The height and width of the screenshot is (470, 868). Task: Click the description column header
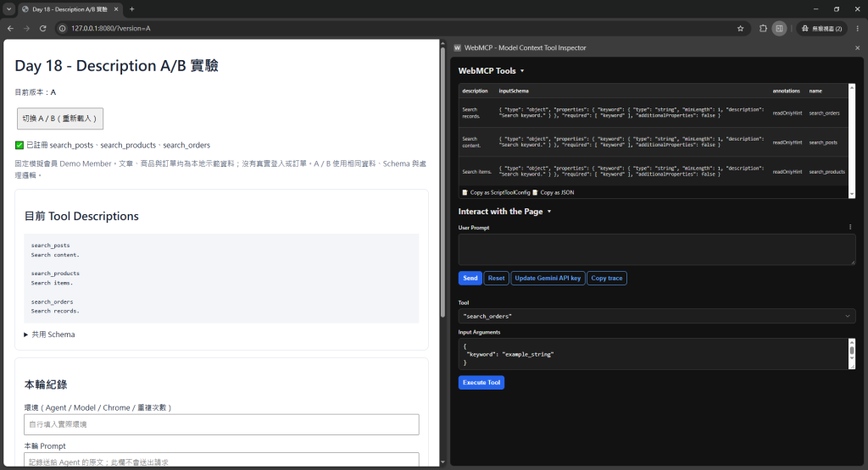tap(475, 91)
